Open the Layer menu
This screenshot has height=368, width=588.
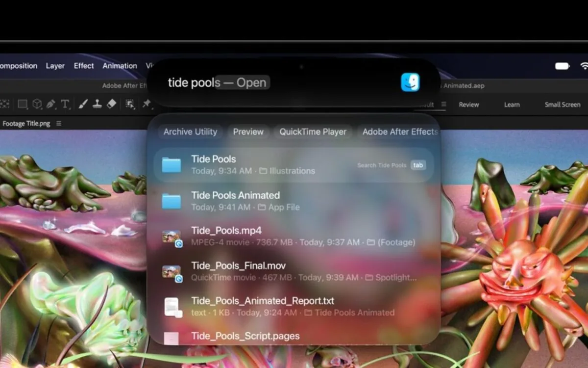[55, 66]
